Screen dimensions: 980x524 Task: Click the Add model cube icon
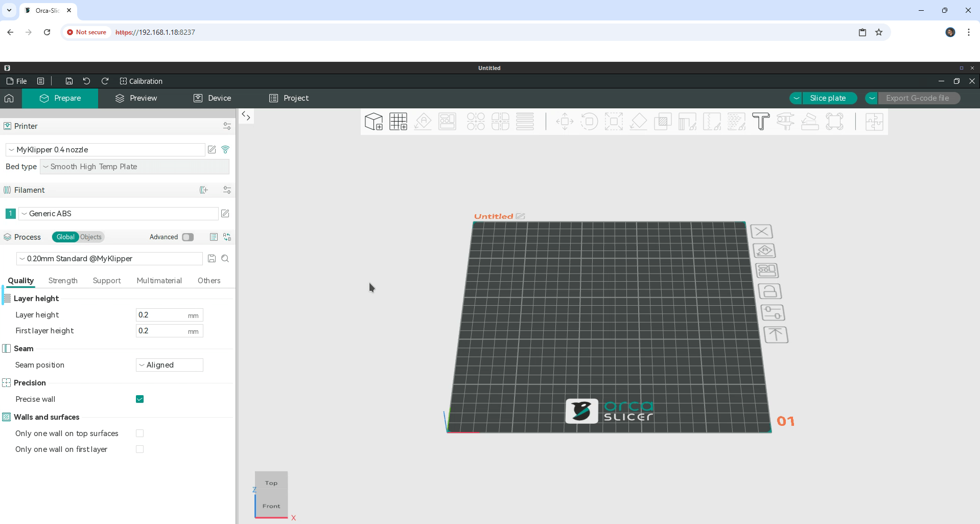pos(374,122)
